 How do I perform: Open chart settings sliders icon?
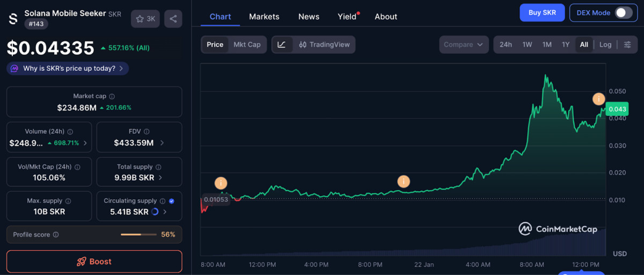pos(627,45)
